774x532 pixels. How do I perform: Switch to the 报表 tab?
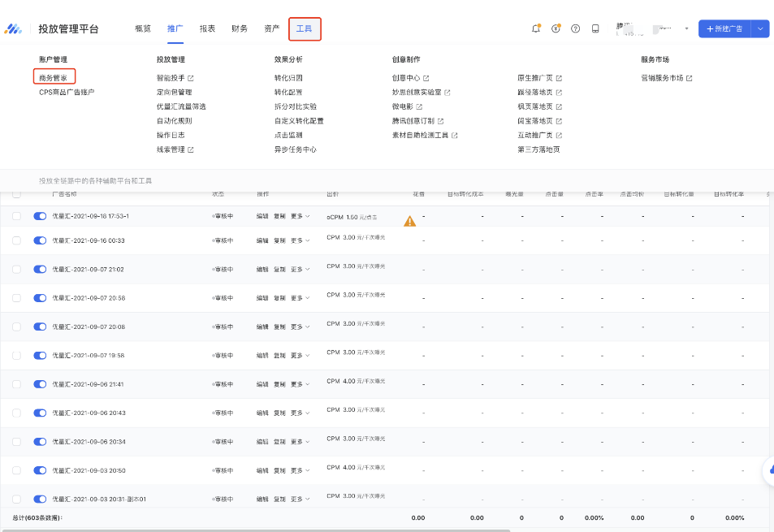click(207, 28)
